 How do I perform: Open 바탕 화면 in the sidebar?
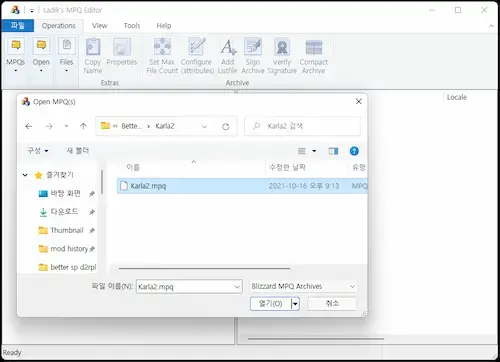pos(65,193)
